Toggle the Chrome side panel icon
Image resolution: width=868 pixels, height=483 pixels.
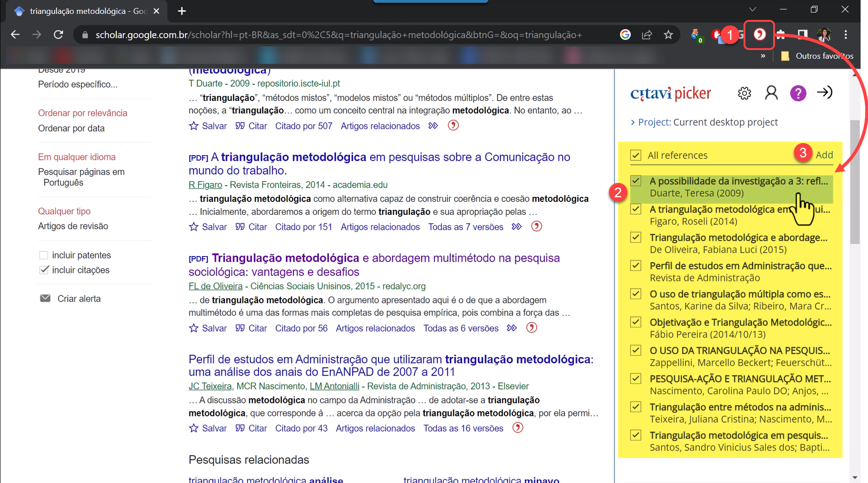[x=803, y=35]
